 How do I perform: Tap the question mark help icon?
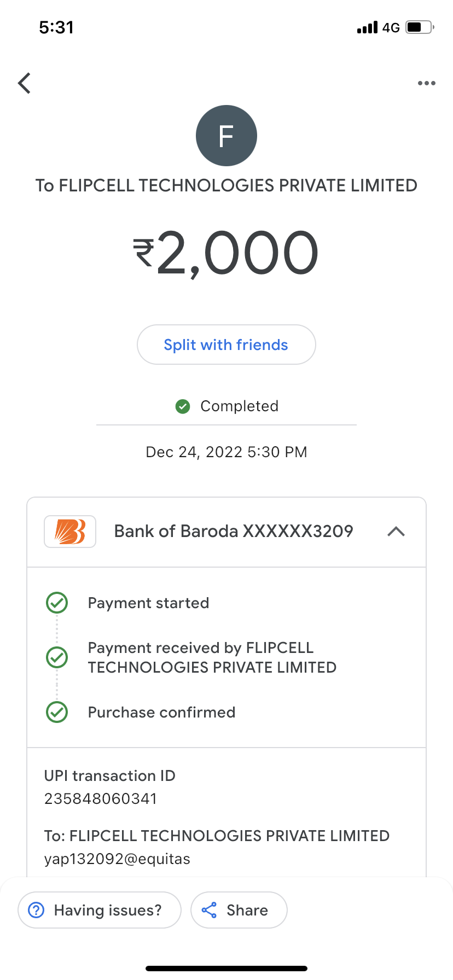pos(36,910)
